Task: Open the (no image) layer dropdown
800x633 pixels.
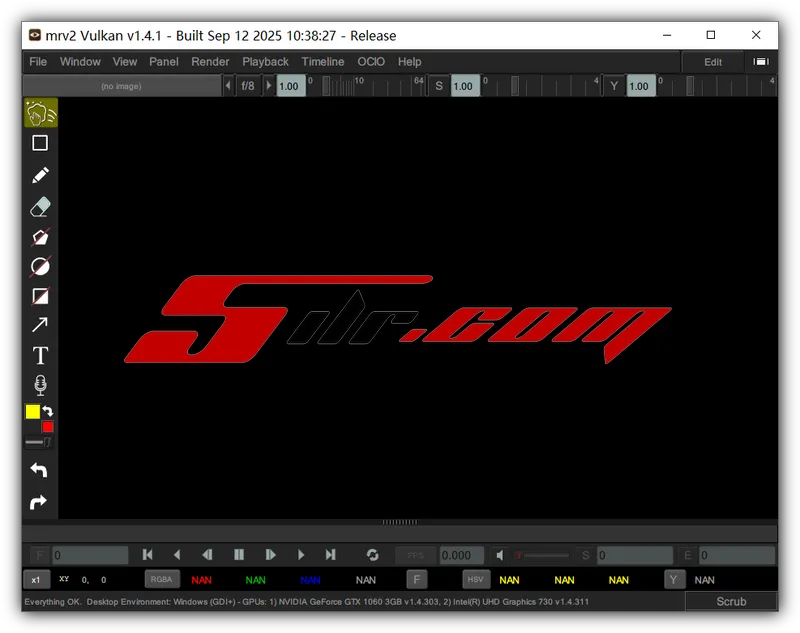Action: click(121, 86)
